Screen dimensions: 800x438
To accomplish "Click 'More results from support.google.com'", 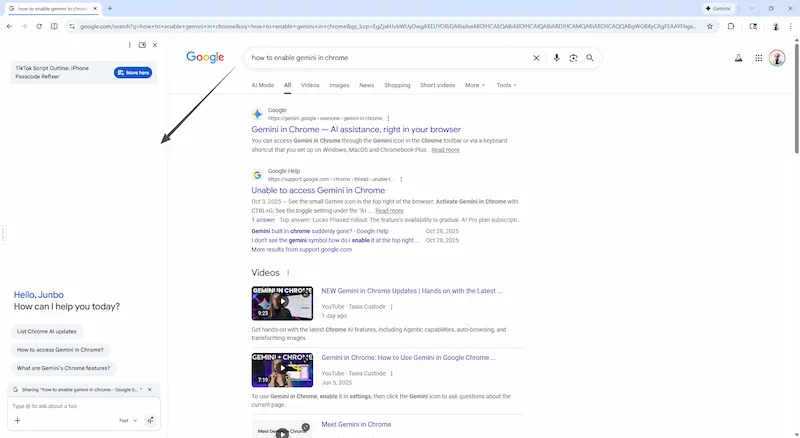I will pos(302,250).
